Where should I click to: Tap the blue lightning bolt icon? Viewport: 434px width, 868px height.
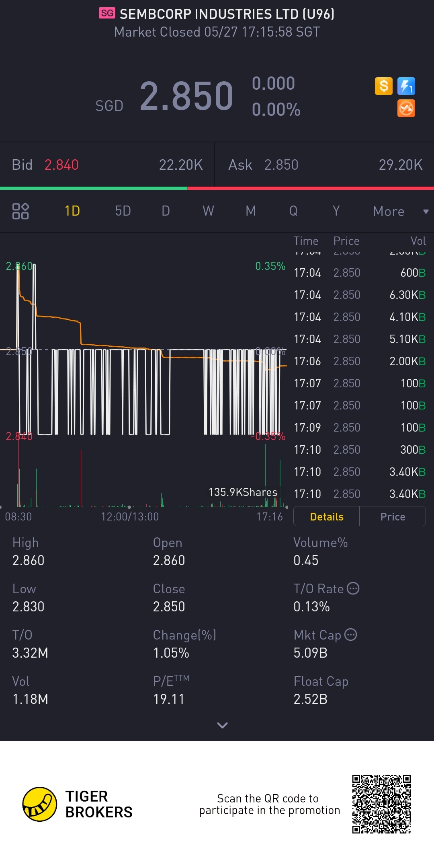406,86
